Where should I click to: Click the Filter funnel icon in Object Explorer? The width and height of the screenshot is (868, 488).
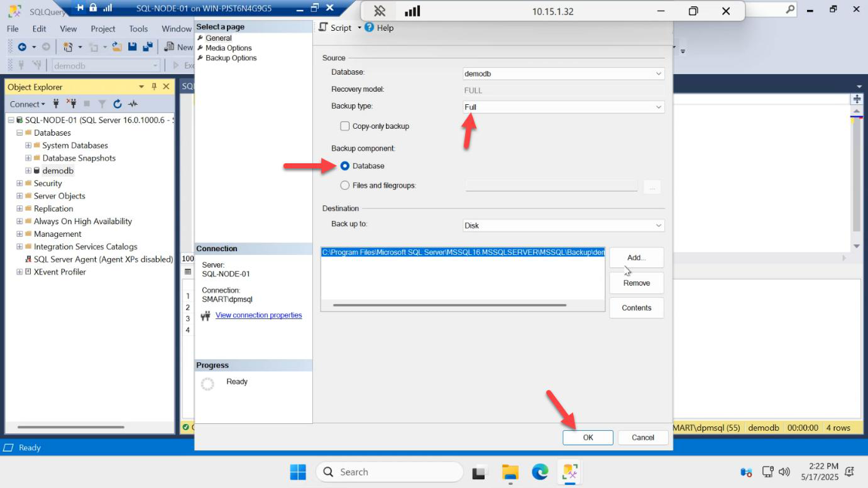pyautogui.click(x=102, y=104)
